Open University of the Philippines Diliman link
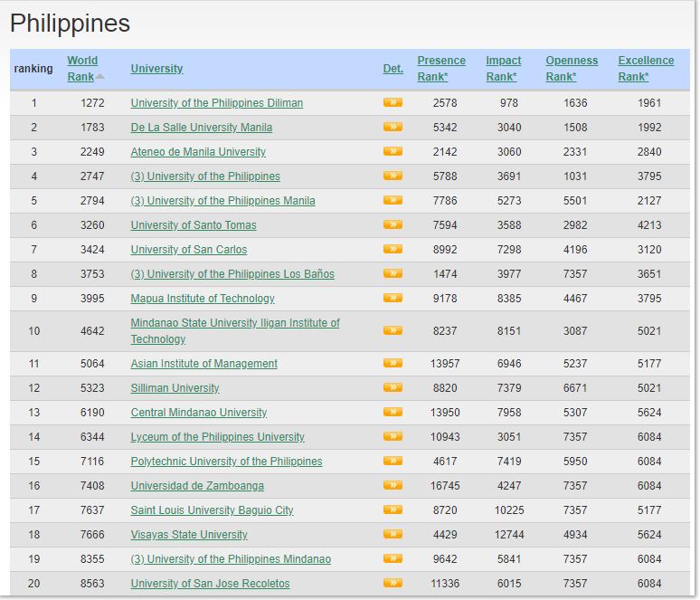 click(x=216, y=103)
